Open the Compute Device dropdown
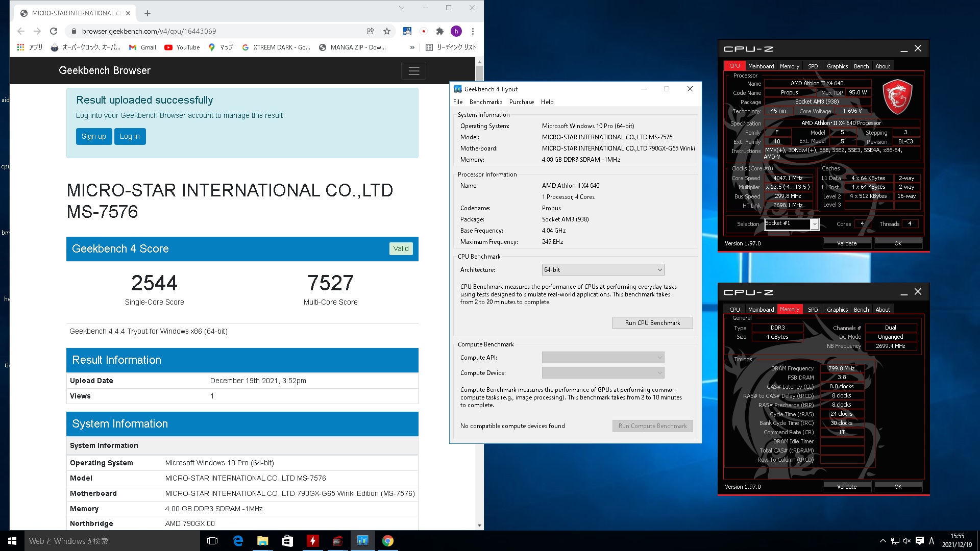Image resolution: width=980 pixels, height=551 pixels. click(603, 373)
